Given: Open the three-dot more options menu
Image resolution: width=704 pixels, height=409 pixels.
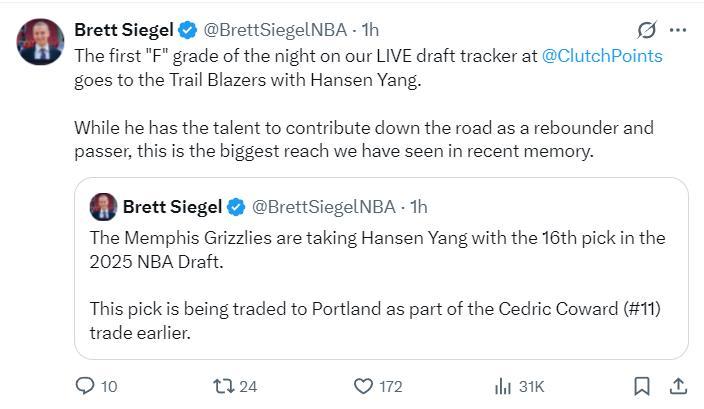Looking at the screenshot, I should tap(678, 30).
